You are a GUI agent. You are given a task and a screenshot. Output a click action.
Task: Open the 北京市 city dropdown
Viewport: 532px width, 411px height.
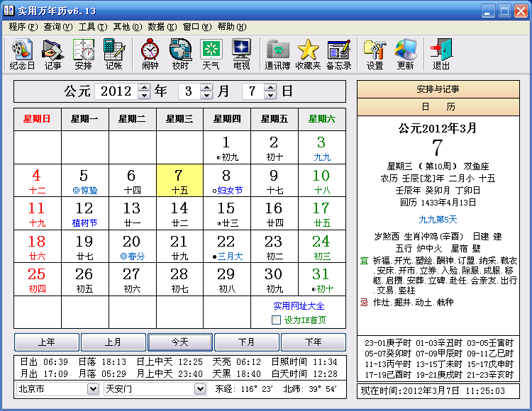click(93, 389)
